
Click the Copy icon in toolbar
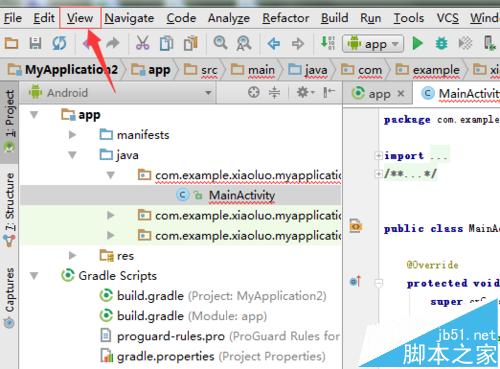point(166,44)
